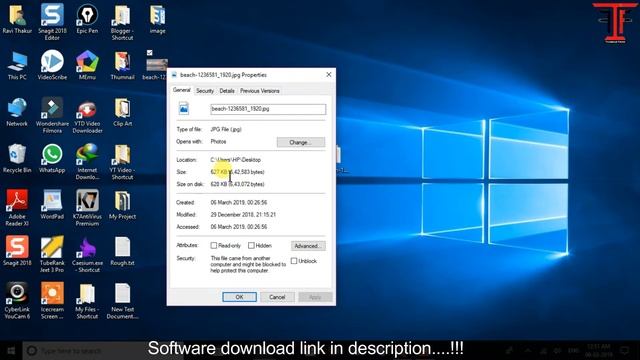Select YT Video - Shortcut folder
Image resolution: width=640 pixels, height=360 pixels.
click(122, 162)
